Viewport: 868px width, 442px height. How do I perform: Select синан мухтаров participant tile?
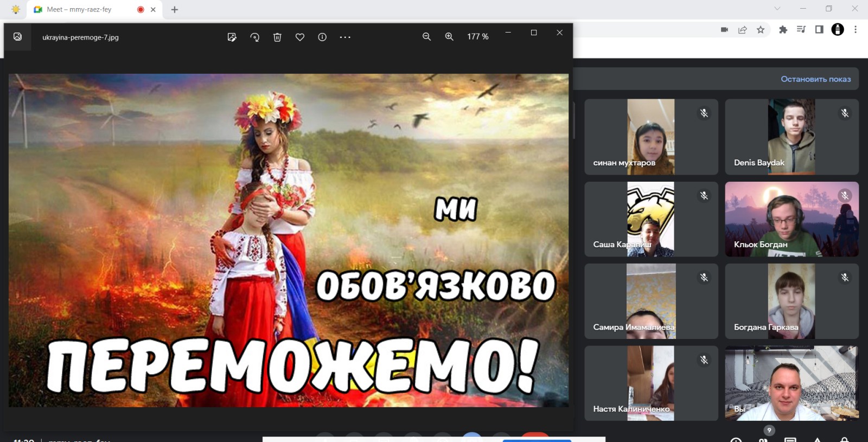[x=651, y=137]
